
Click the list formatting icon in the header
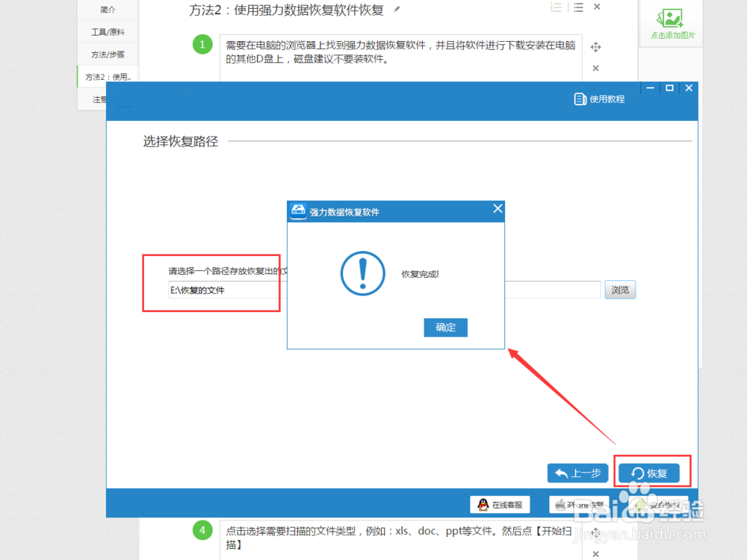(x=557, y=7)
